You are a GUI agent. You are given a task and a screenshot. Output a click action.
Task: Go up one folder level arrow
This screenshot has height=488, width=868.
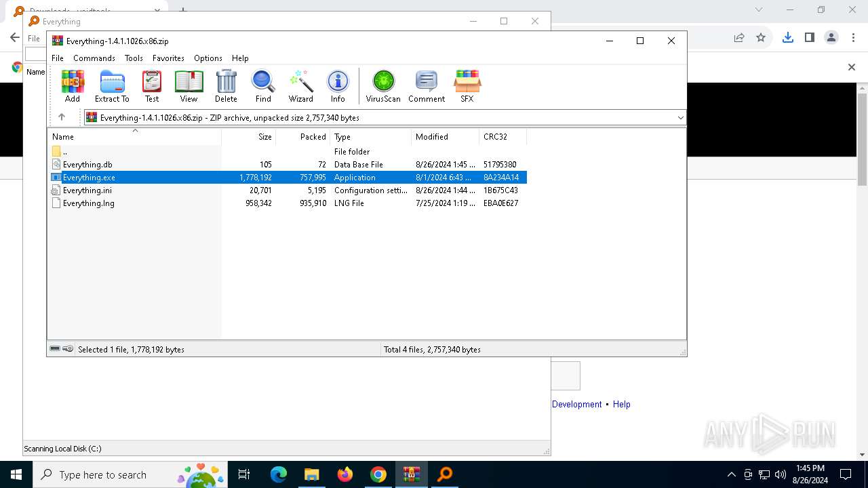pos(62,117)
